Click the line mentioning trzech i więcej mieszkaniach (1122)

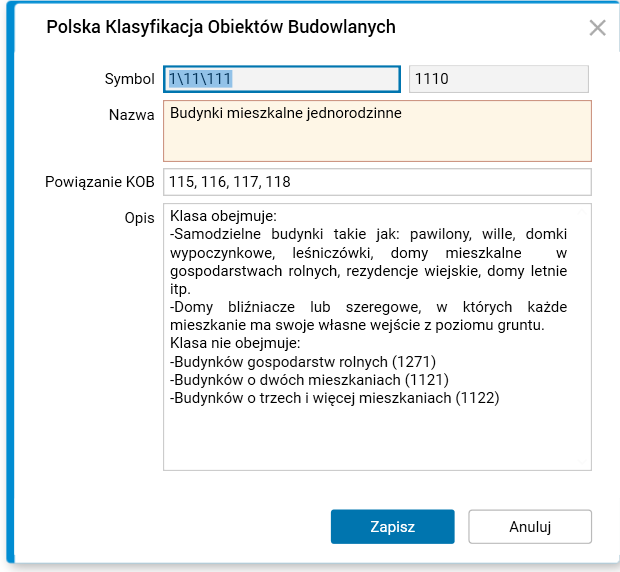pos(335,398)
